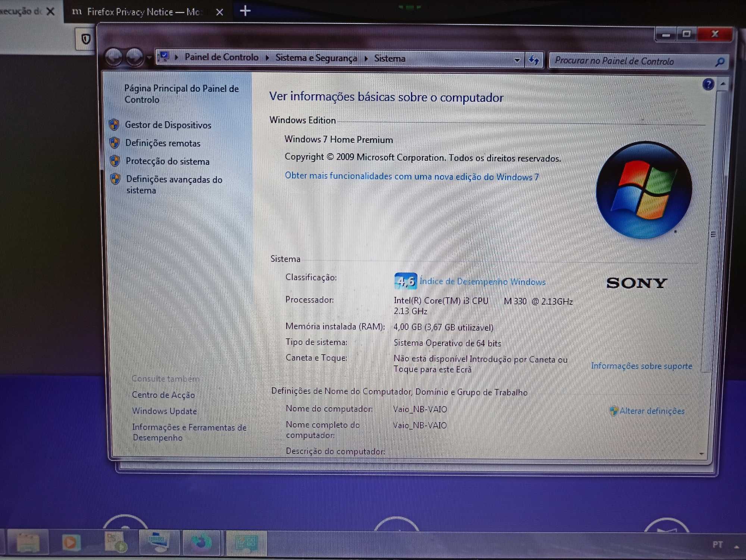Click the folder-with-green-arrow taskbar icon
Screen dimensions: 746x560
(115, 542)
